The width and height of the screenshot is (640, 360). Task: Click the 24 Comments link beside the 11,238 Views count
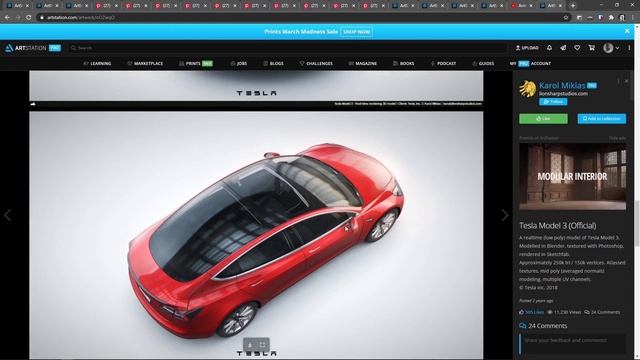click(602, 312)
